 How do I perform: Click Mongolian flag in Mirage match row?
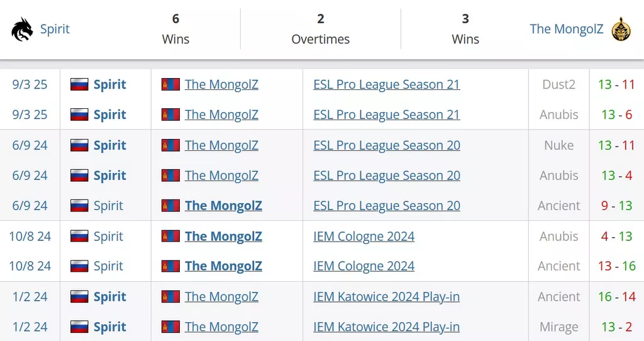tap(170, 327)
